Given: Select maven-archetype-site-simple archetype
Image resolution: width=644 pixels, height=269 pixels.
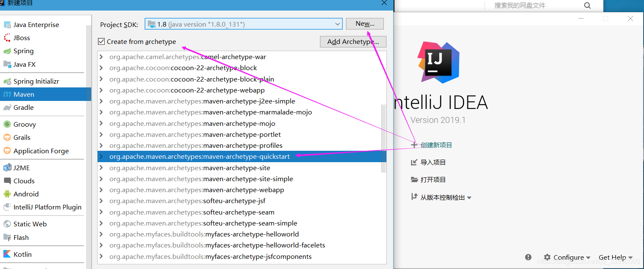Looking at the screenshot, I should click(x=239, y=179).
